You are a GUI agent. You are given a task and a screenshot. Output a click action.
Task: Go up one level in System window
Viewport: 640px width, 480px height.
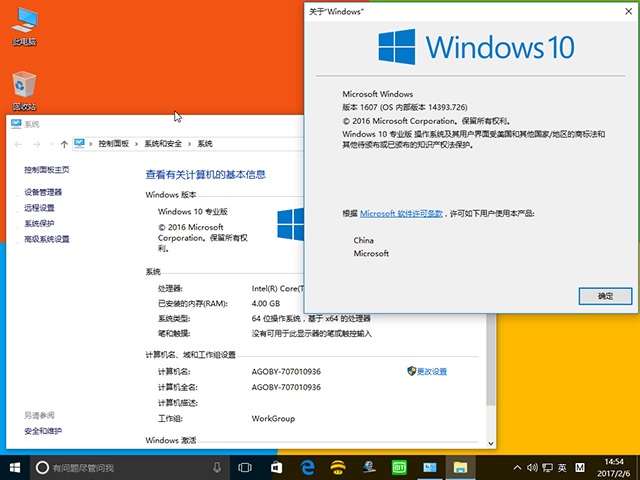click(x=64, y=144)
